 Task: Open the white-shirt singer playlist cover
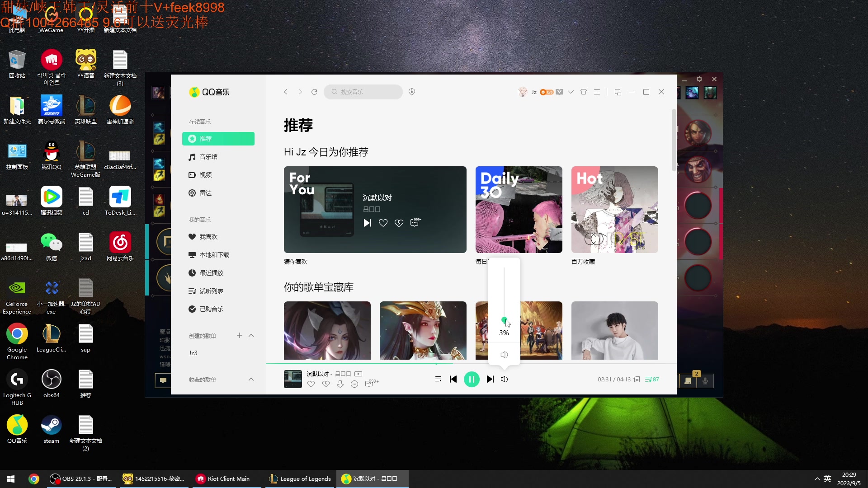pos(614,330)
